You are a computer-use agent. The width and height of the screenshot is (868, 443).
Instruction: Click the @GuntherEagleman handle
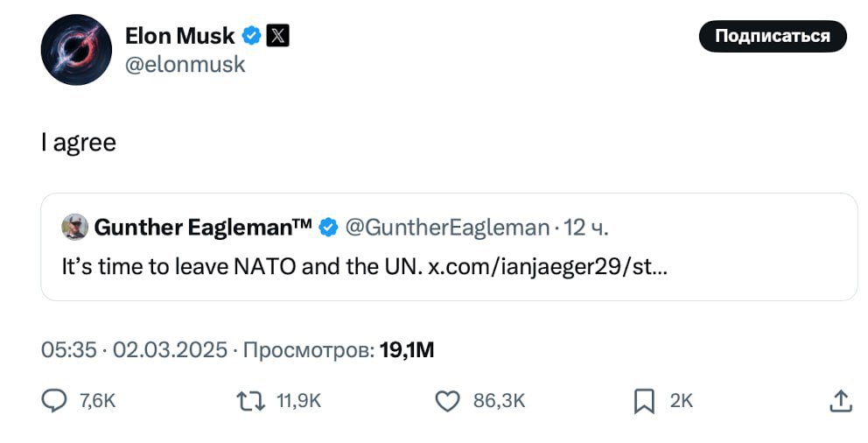447,228
